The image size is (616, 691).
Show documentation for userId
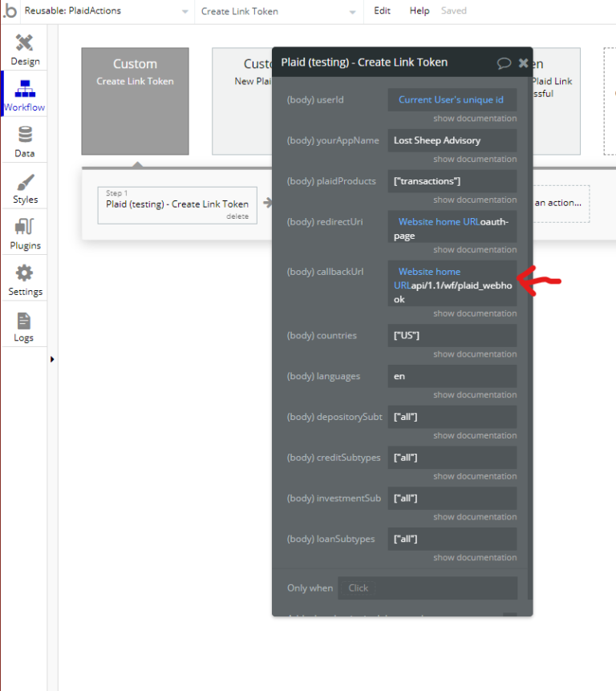click(475, 119)
